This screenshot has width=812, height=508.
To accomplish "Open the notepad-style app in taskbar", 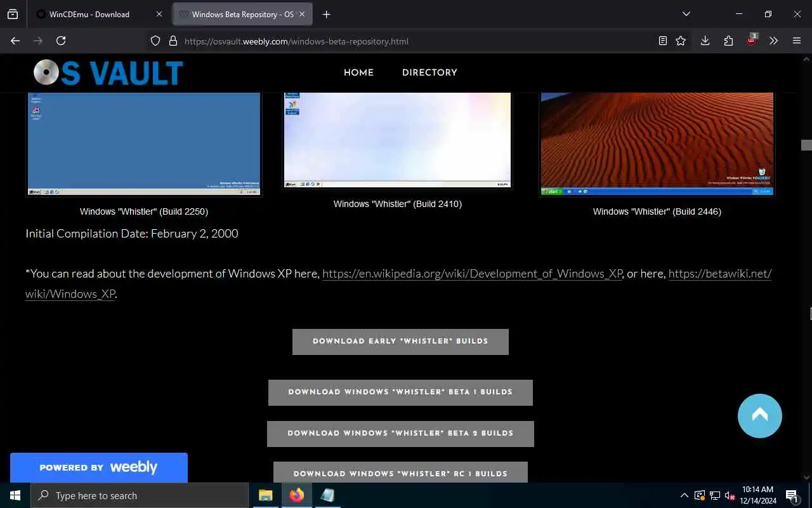I will 327,495.
